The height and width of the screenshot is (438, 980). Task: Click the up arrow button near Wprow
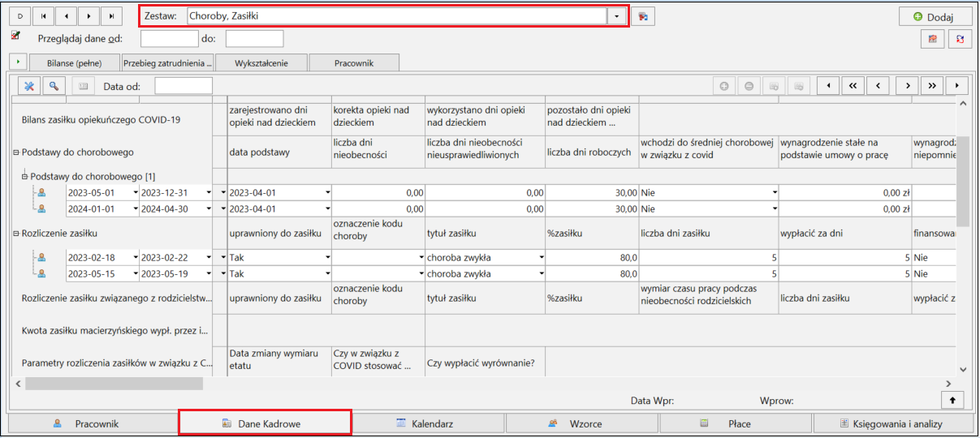click(952, 400)
